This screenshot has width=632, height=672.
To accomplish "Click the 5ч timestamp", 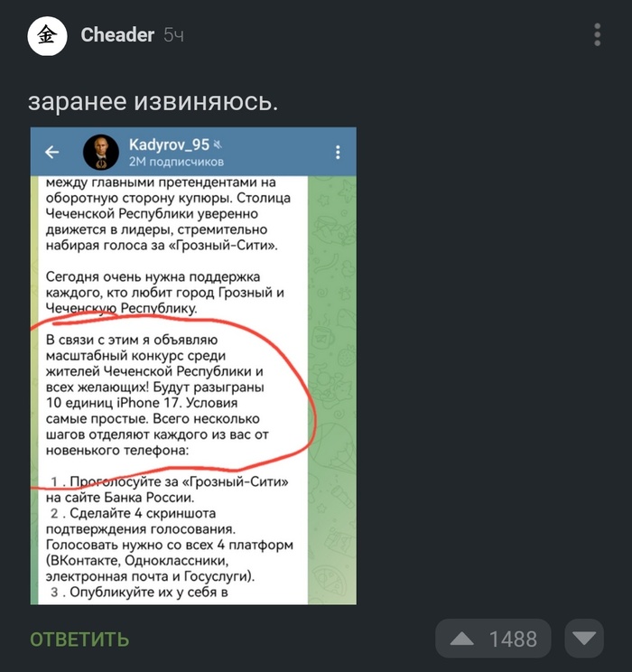I will pyautogui.click(x=173, y=35).
